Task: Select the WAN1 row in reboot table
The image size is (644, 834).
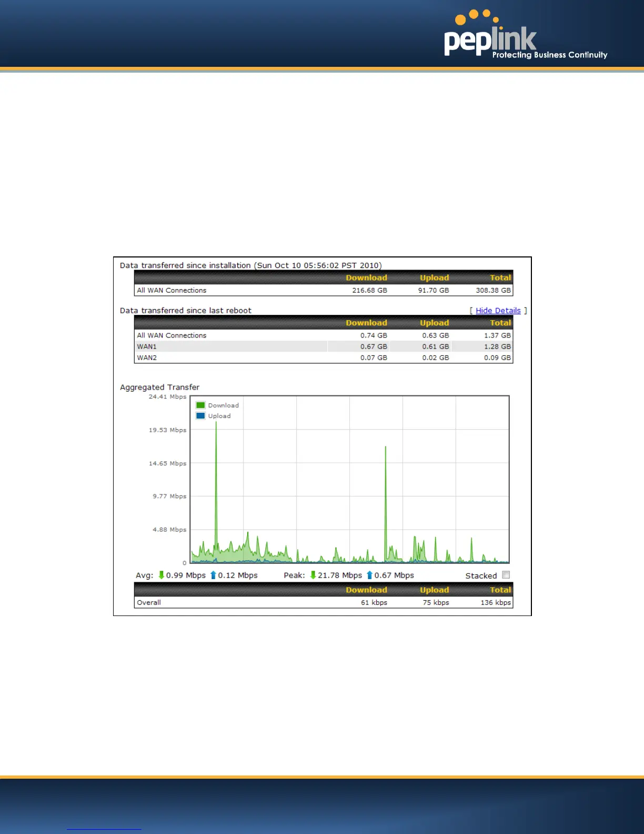Action: coord(324,346)
